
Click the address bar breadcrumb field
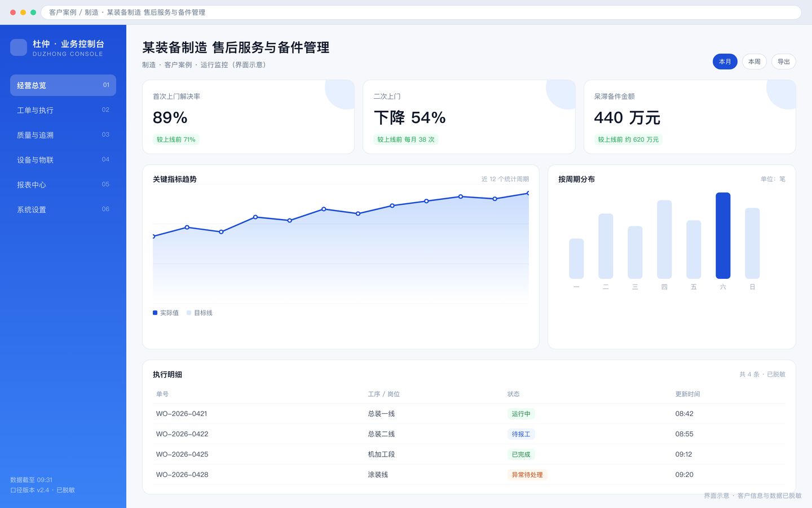click(421, 12)
